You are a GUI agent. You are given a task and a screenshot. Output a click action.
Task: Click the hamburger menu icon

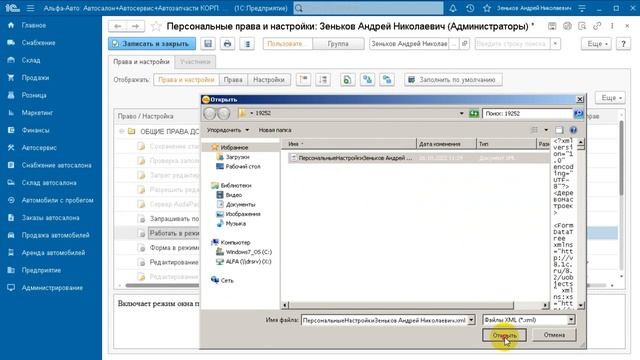[x=30, y=8]
